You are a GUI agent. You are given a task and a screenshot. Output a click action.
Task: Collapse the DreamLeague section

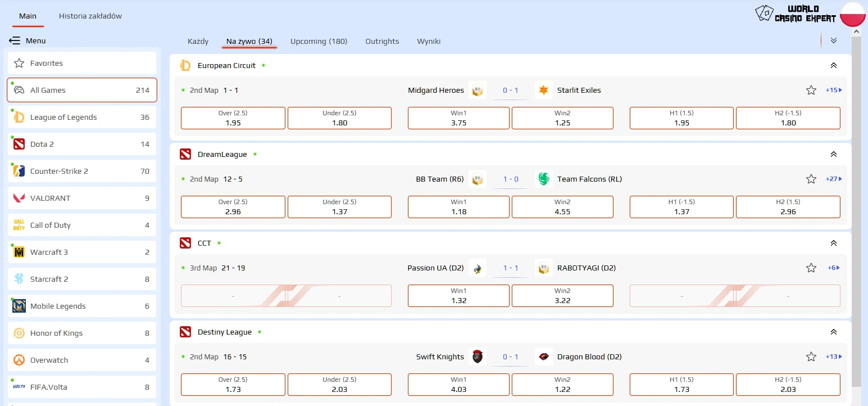834,154
